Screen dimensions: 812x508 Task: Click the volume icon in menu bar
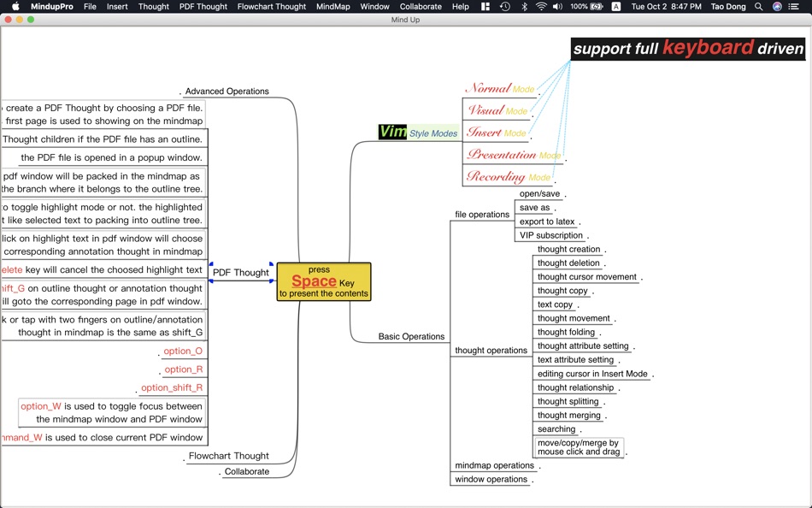pyautogui.click(x=558, y=7)
